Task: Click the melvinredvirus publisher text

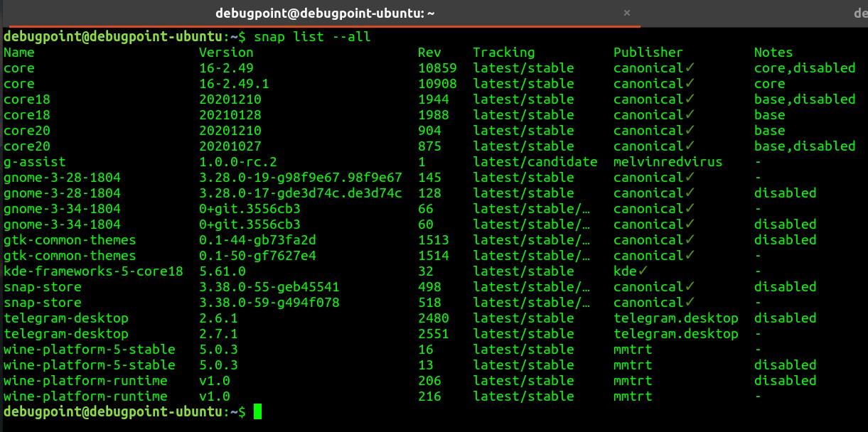Action: (x=668, y=161)
